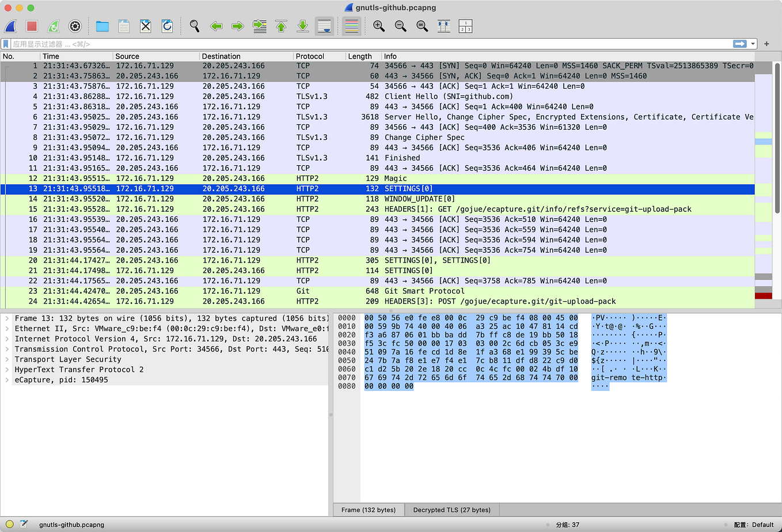
Task: Apply the filter with the blue arrow button
Action: [739, 43]
